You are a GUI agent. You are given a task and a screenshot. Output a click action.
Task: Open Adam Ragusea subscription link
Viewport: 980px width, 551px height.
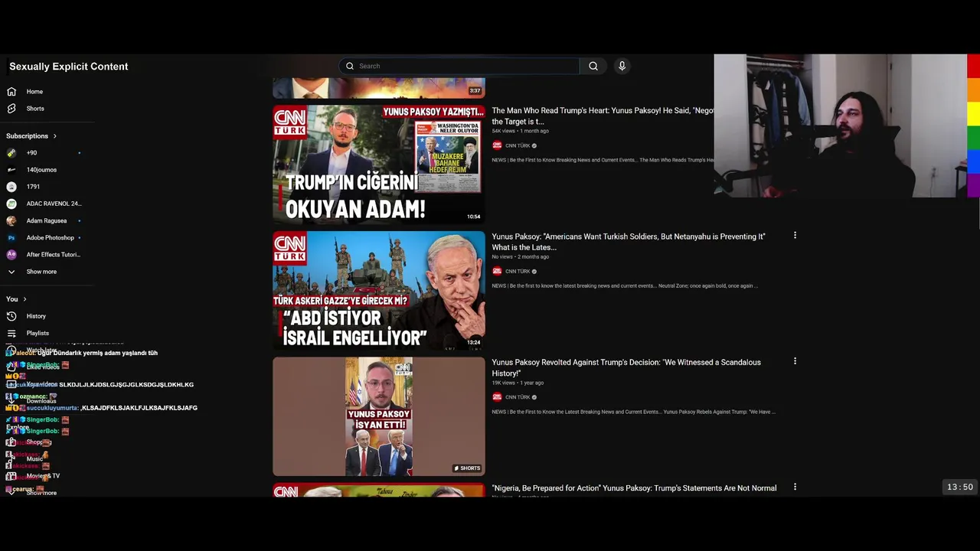(47, 220)
